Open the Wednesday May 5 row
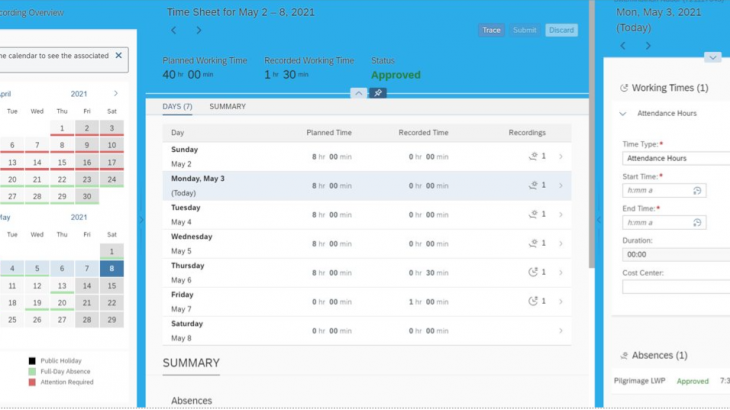The width and height of the screenshot is (730, 410). point(560,243)
